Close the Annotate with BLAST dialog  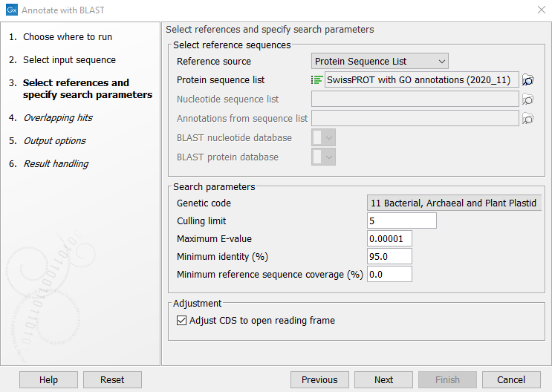click(x=540, y=10)
